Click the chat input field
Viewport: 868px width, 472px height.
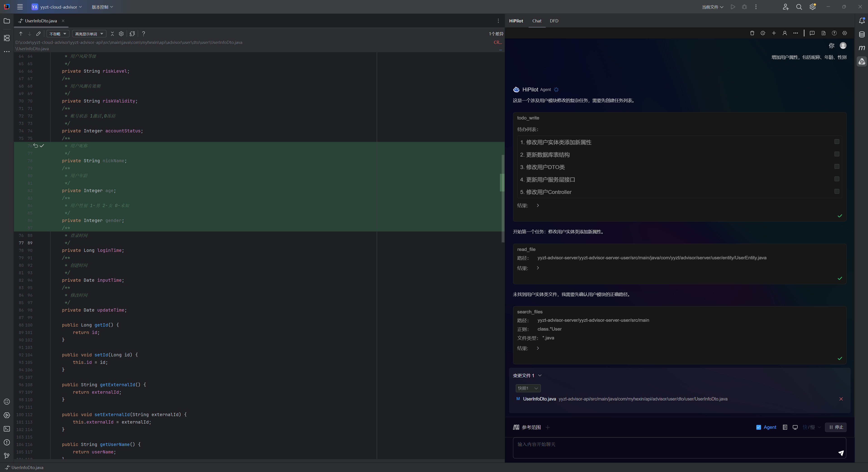[x=679, y=448]
